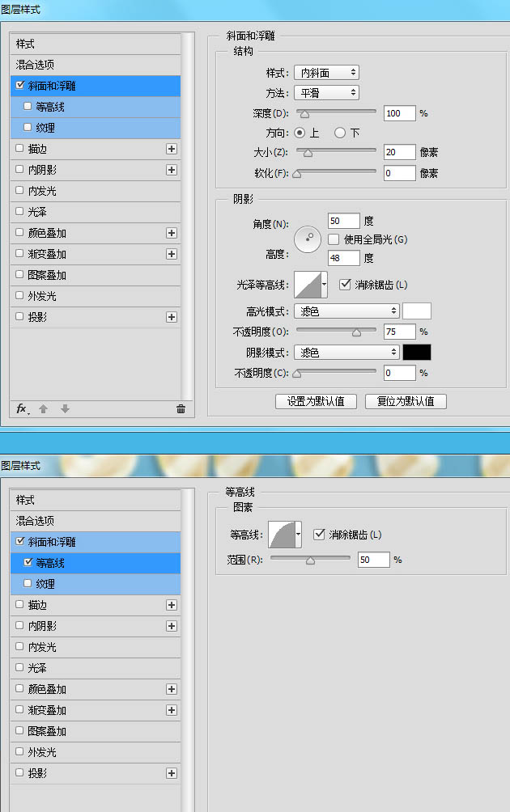
Task: Toggle 消除锯齿 checkbox beside 光泽等高线
Action: coord(345,285)
